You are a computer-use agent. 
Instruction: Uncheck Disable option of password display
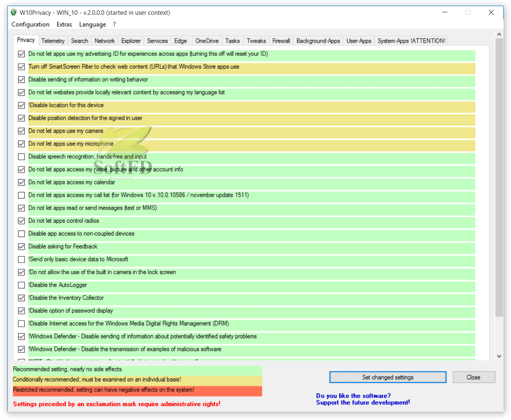click(21, 311)
